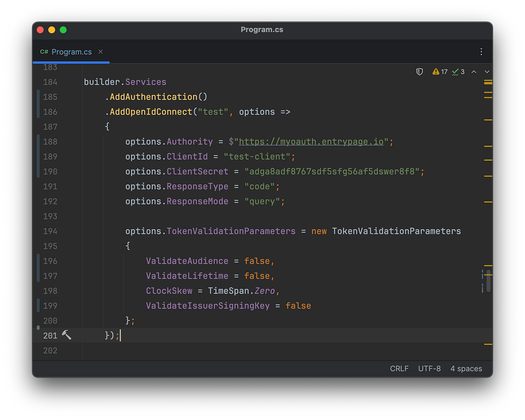
Task: Click the ValidateLifetime property
Action: pos(187,276)
